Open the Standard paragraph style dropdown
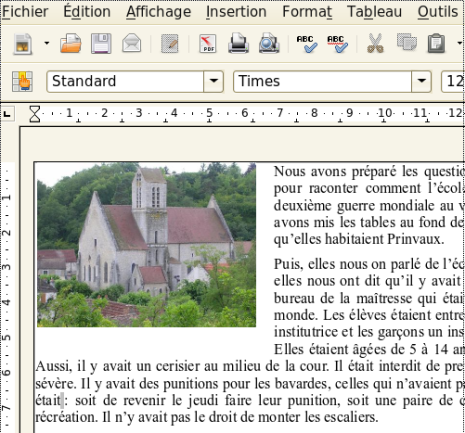 (214, 81)
